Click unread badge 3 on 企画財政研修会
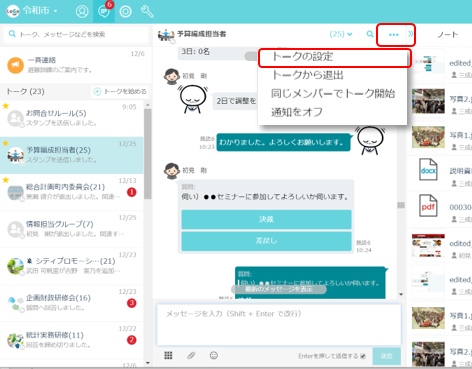472x369 pixels. 132,303
